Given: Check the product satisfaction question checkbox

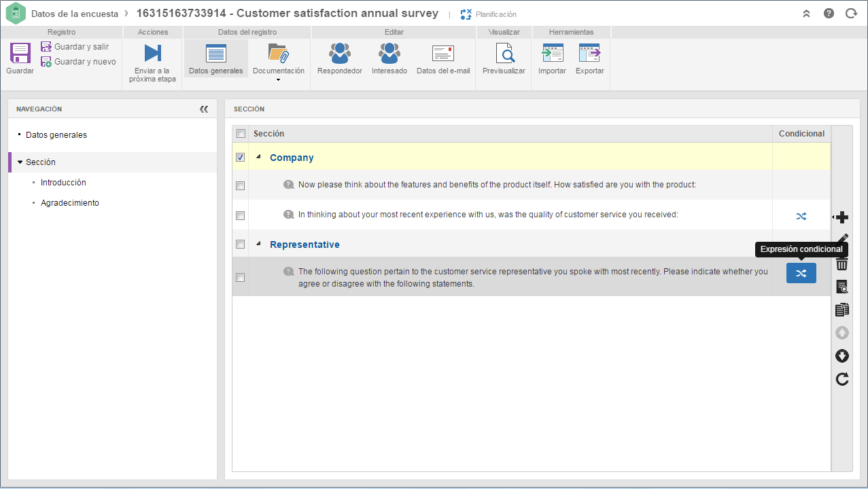Looking at the screenshot, I should [x=241, y=185].
